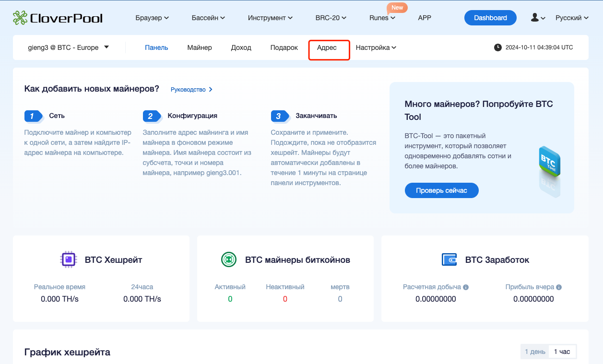This screenshot has height=364, width=603.
Task: Click the мертв miners count 0
Action: tap(340, 299)
